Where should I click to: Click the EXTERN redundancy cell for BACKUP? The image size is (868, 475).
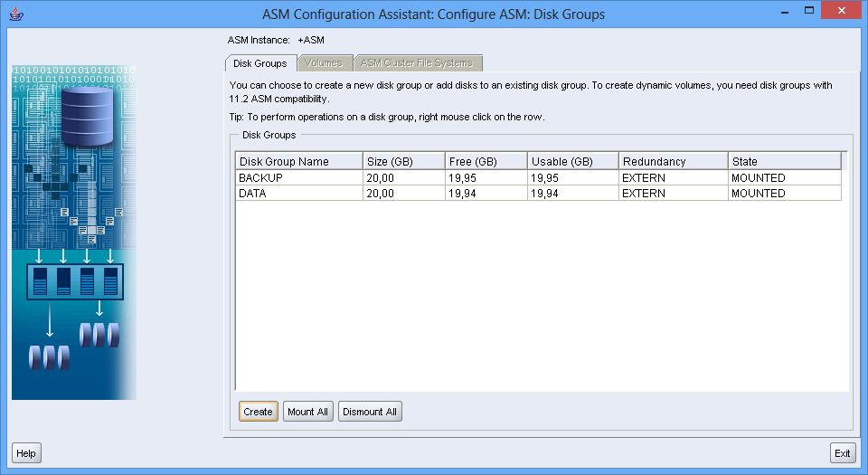[673, 177]
